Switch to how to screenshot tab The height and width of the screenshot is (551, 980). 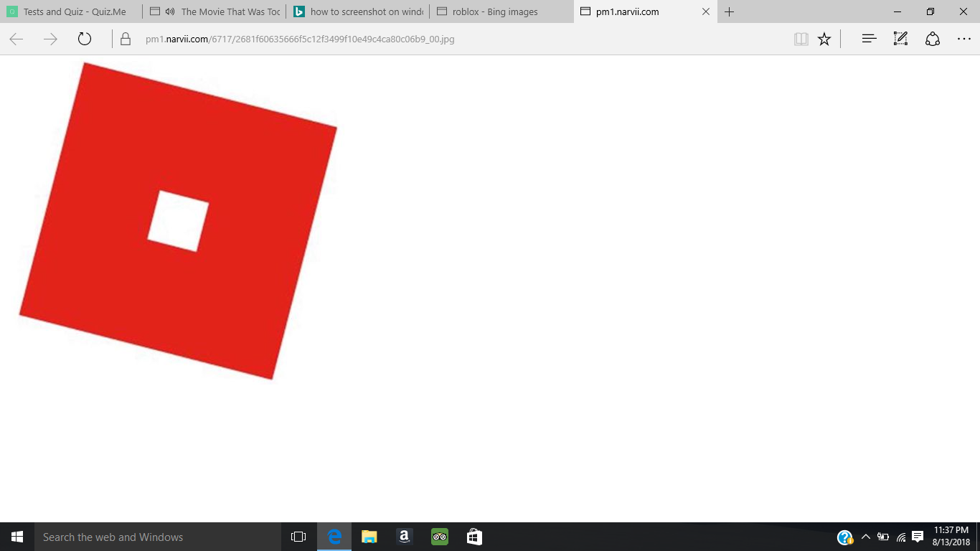point(357,11)
